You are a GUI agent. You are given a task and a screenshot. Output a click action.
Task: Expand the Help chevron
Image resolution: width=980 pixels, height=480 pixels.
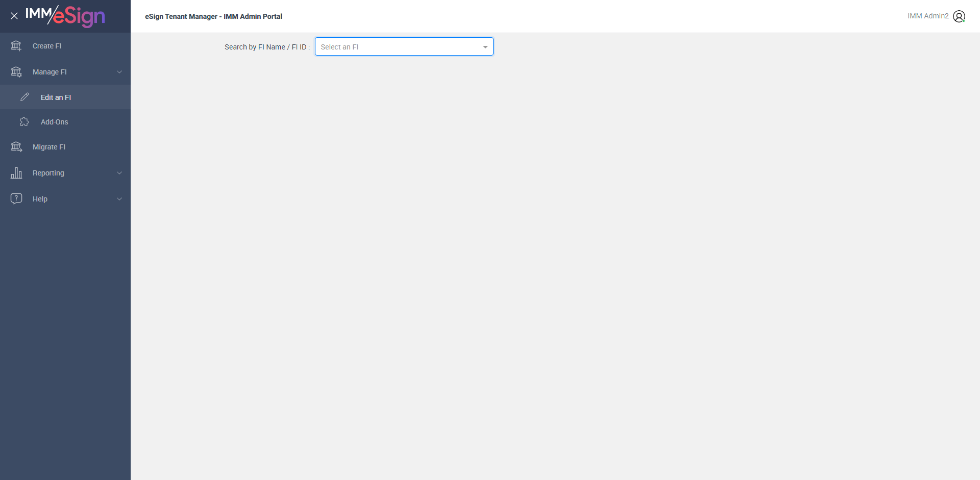(x=119, y=199)
